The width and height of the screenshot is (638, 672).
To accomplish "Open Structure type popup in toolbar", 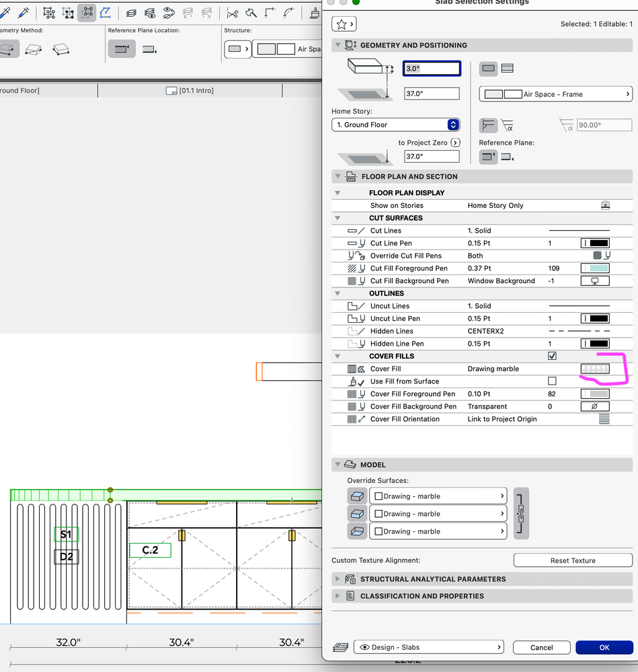I will point(238,49).
